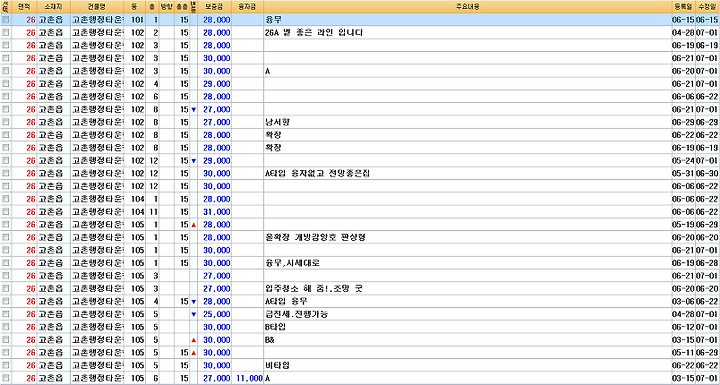Click the modified date 06-28
Image resolution: width=720 pixels, height=385 pixels.
(708, 263)
